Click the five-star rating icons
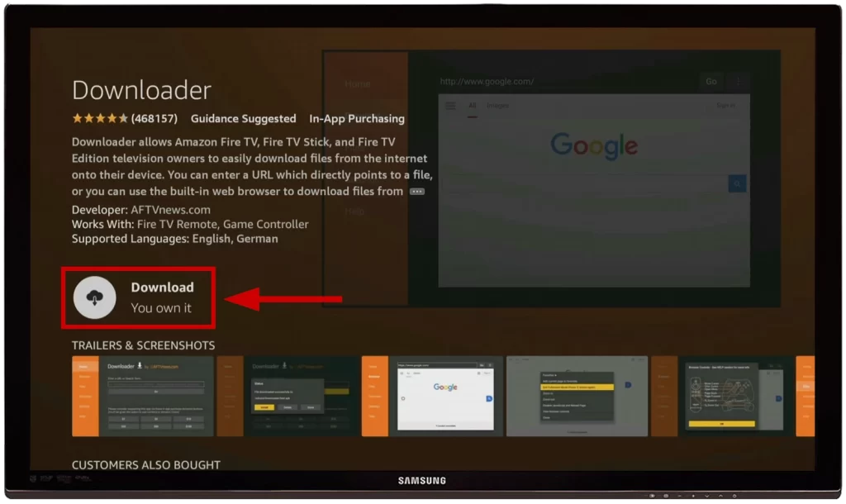The height and width of the screenshot is (504, 846). [x=100, y=118]
